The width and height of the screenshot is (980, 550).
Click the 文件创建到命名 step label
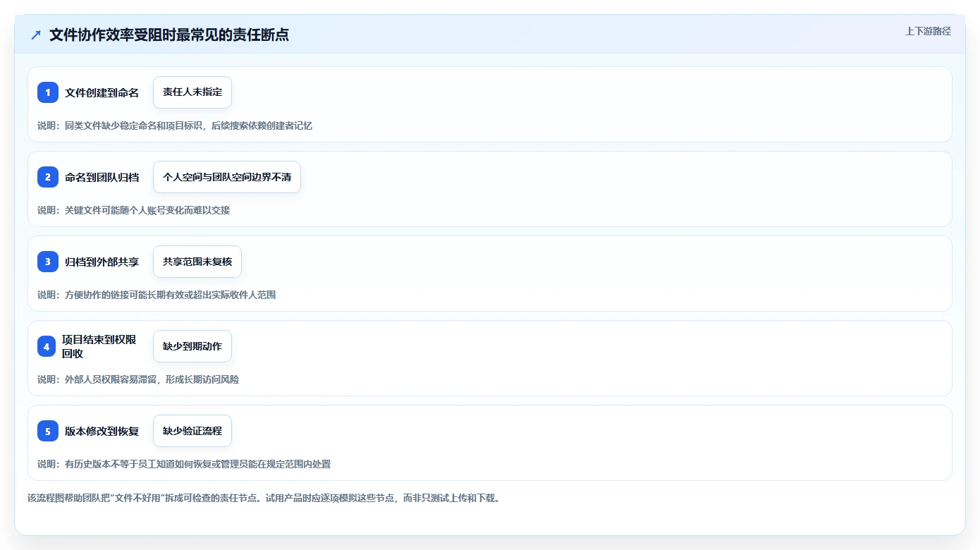tap(102, 92)
